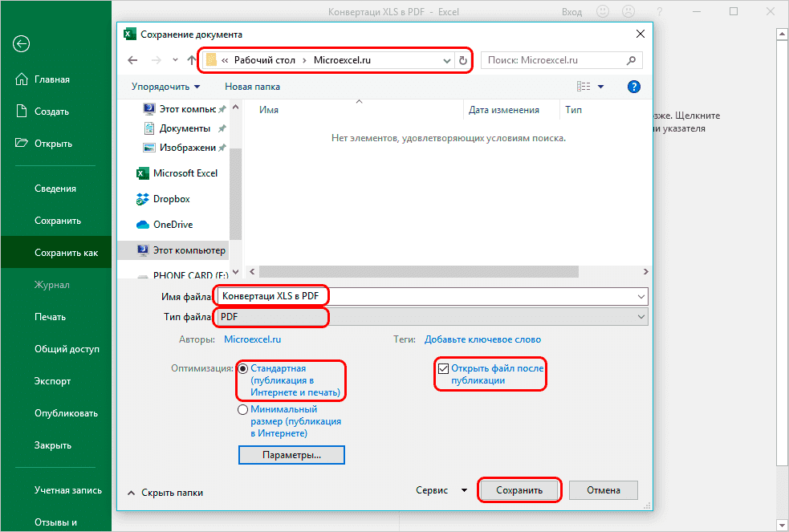Click the Excel icon in the dialog title bar
Viewport: 789px width, 532px height.
click(131, 34)
